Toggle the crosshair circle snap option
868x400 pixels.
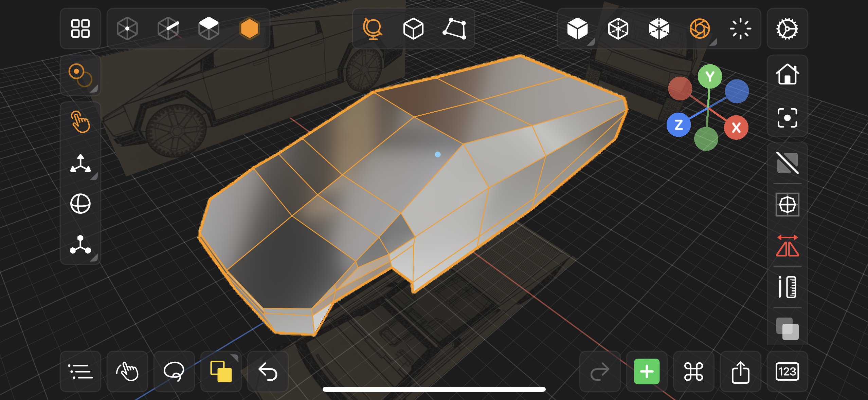[x=787, y=205]
